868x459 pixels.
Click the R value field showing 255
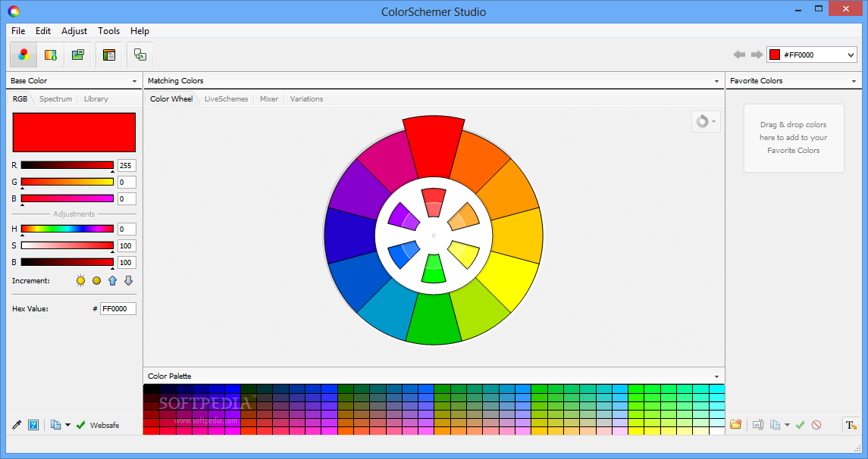point(127,165)
